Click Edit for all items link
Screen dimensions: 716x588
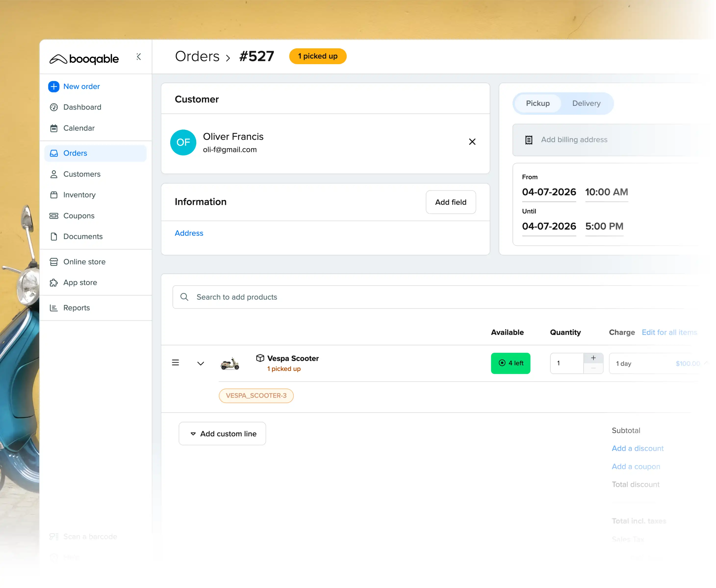pyautogui.click(x=669, y=332)
